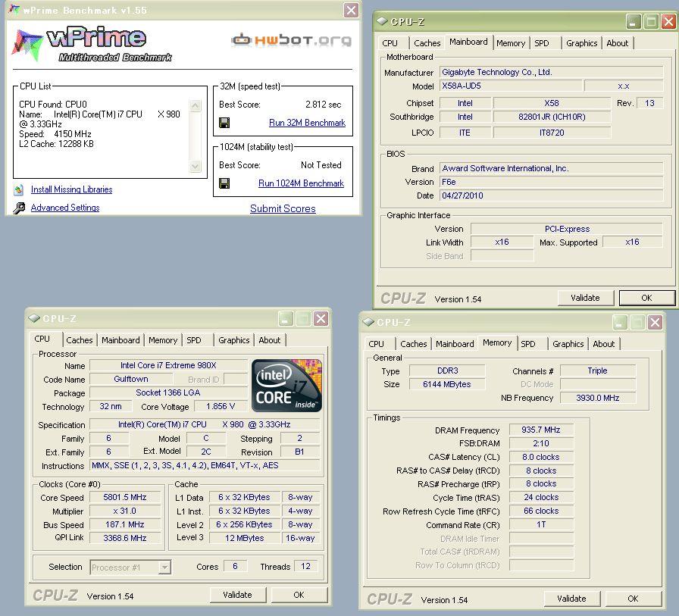679x616 pixels.
Task: Open Advanced Settings link in wPrime
Action: tap(65, 208)
